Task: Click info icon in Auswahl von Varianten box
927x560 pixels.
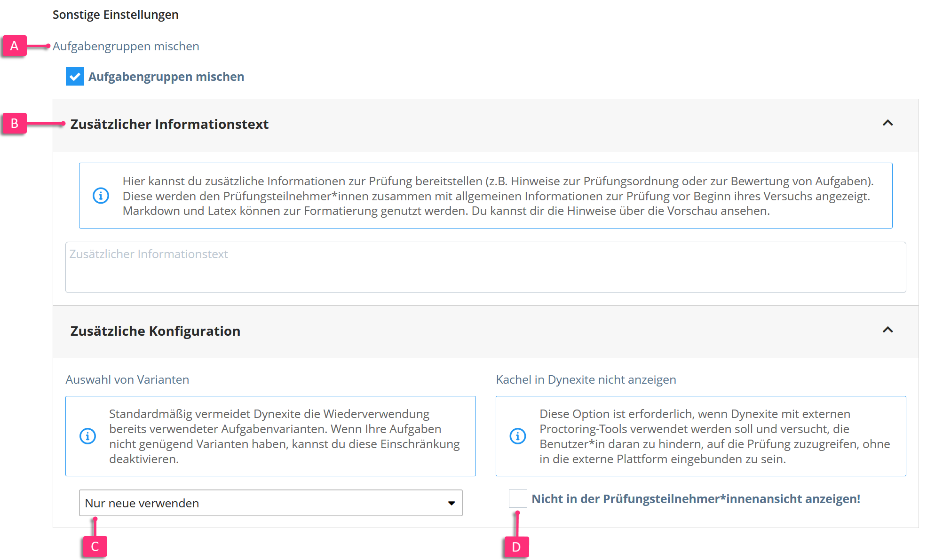Action: tap(87, 436)
